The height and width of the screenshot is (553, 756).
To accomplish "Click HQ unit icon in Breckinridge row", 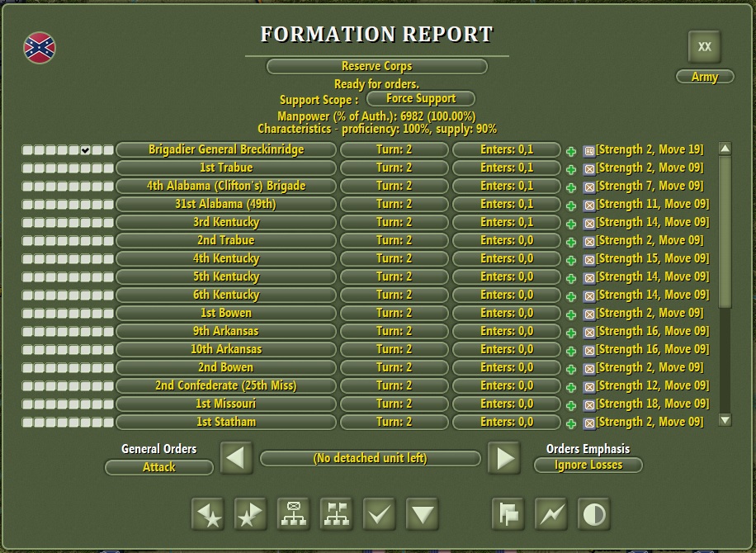I will (x=589, y=151).
